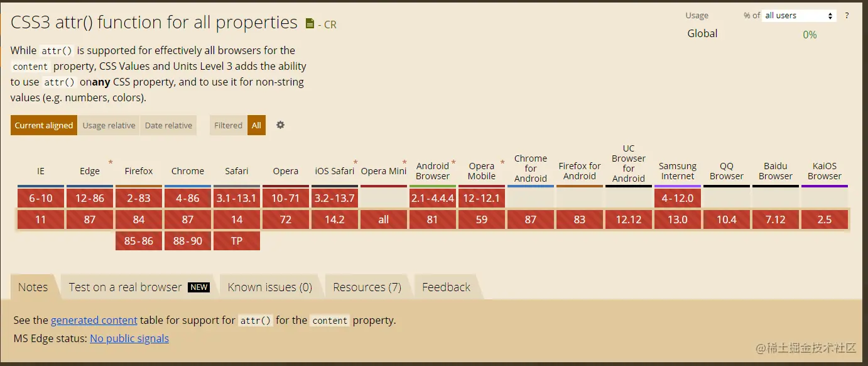Click the UC Browser 12.12 cell
The image size is (868, 366).
click(629, 219)
